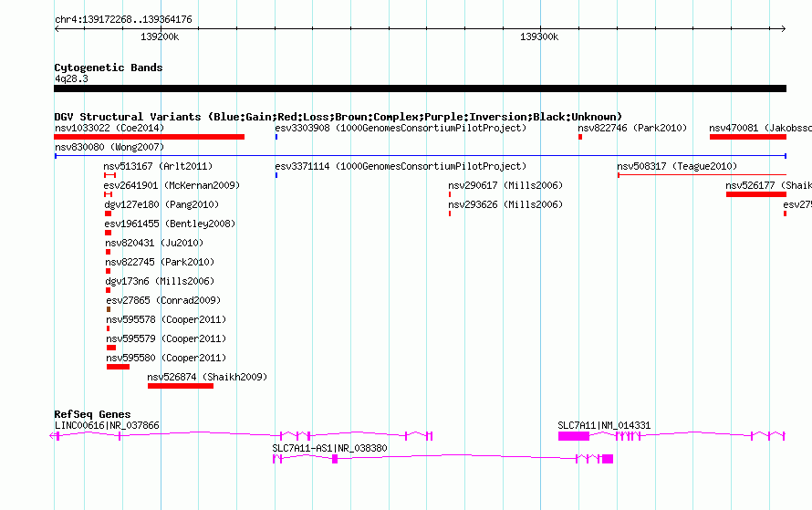This screenshot has height=510, width=812.
Task: Select the 4q28.3 cytogenetic band bar
Action: (x=420, y=88)
